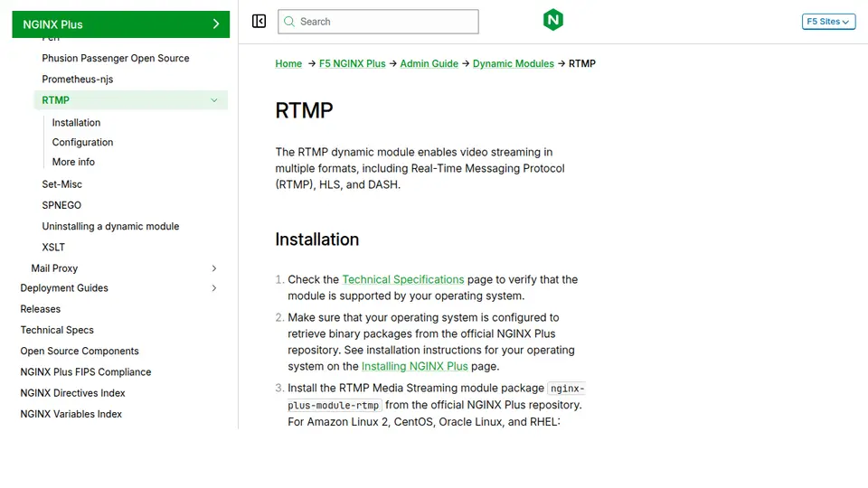The width and height of the screenshot is (868, 488).
Task: Jump to Installation in the sidebar
Action: [76, 122]
